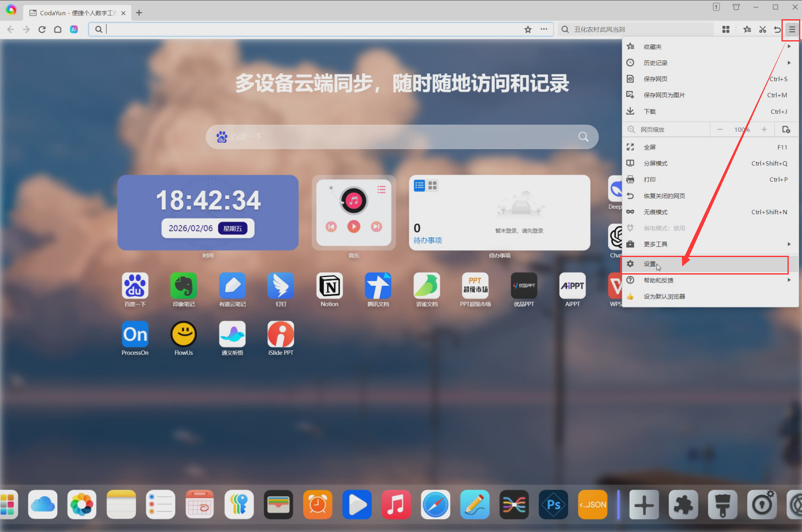The height and width of the screenshot is (532, 802).
Task: Launch the ProcessOn shortcut
Action: [x=135, y=334]
